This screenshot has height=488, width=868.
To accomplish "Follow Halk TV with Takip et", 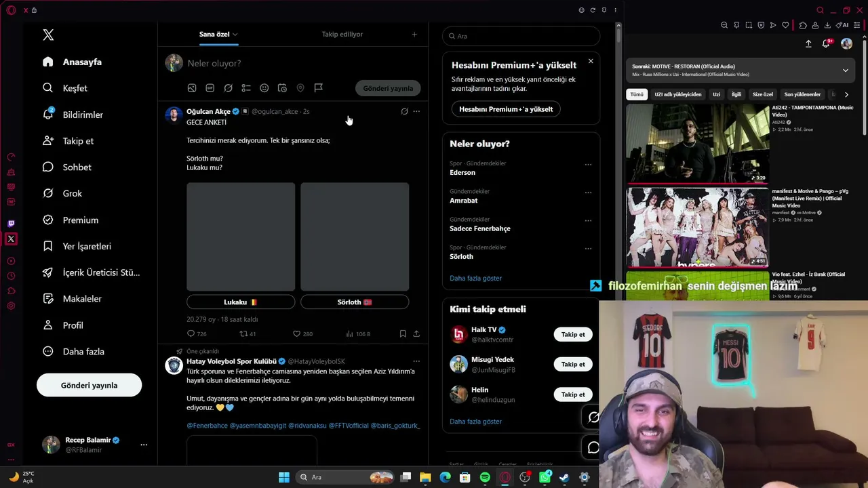I will [573, 334].
